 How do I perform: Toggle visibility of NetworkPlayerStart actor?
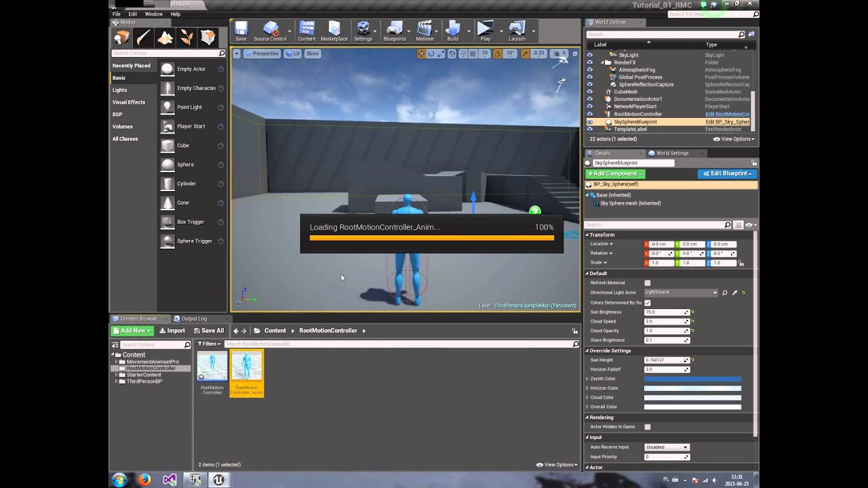589,106
